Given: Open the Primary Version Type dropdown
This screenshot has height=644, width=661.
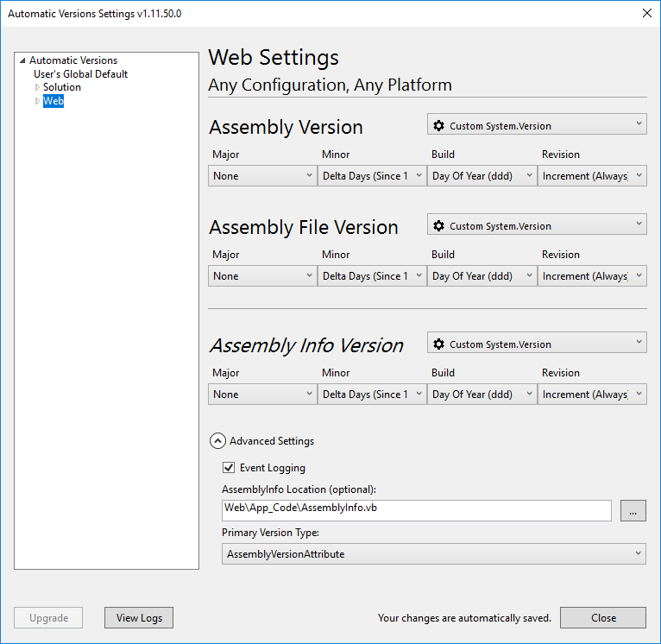Looking at the screenshot, I should pyautogui.click(x=433, y=554).
